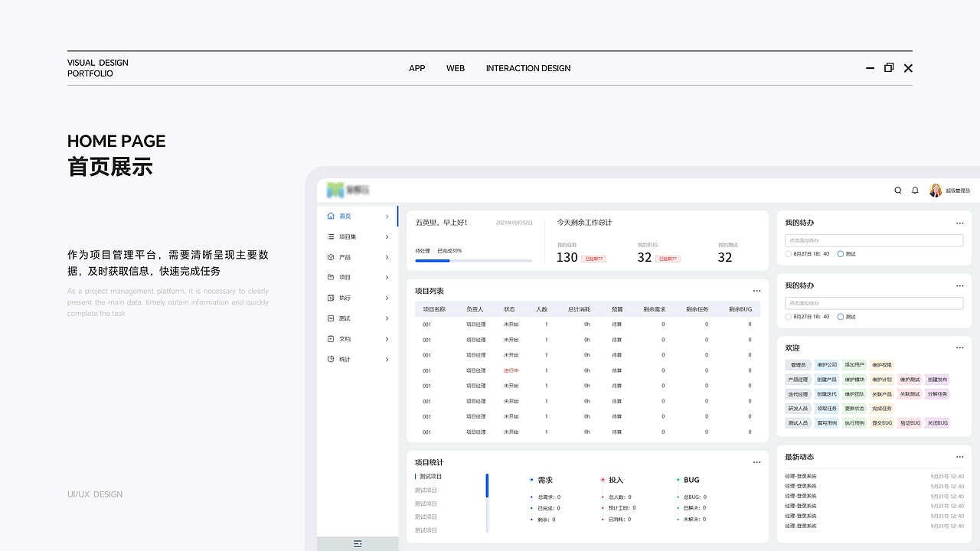980x551 pixels.
Task: Select the 8月27日 radio in the second 我的待办
Action: (789, 317)
